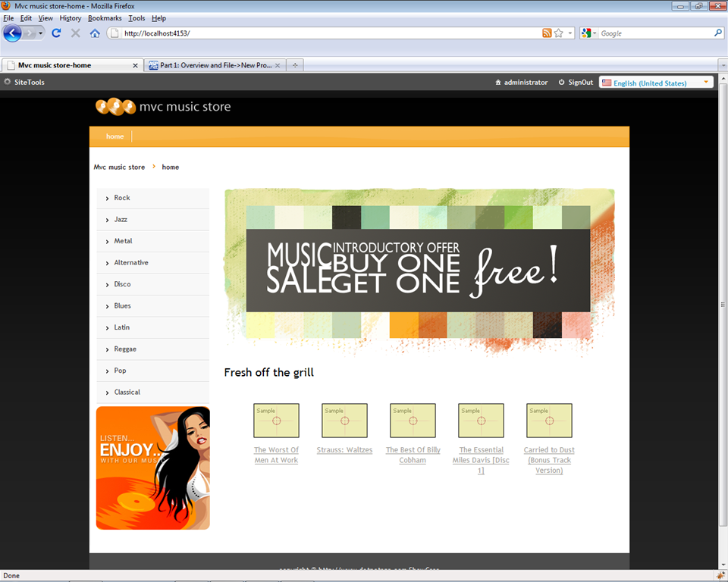The image size is (728, 582).
Task: Click the browser Home icon
Action: tap(95, 33)
